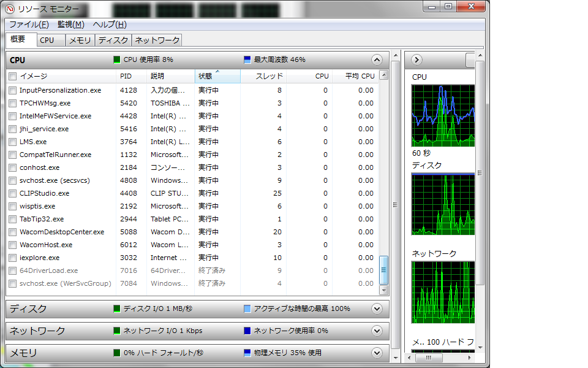Click the ディスク activity graph
Viewport: 588px width, 368px height.
pos(443,204)
